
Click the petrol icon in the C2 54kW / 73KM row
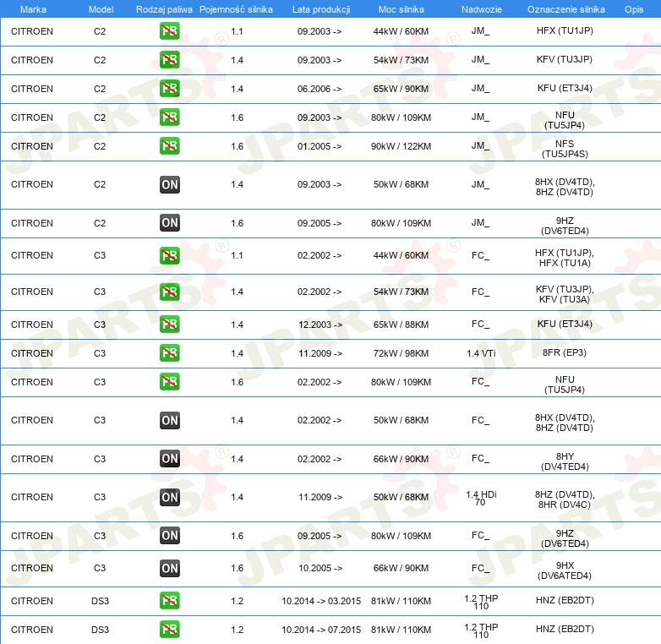169,60
